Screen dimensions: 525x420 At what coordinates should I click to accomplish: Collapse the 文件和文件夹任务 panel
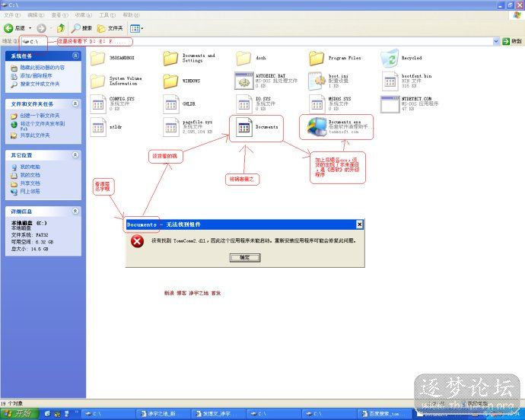click(75, 103)
